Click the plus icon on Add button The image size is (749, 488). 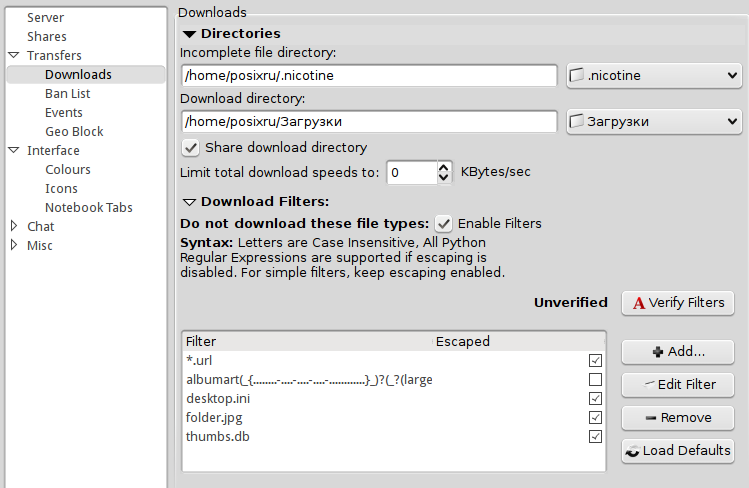658,352
